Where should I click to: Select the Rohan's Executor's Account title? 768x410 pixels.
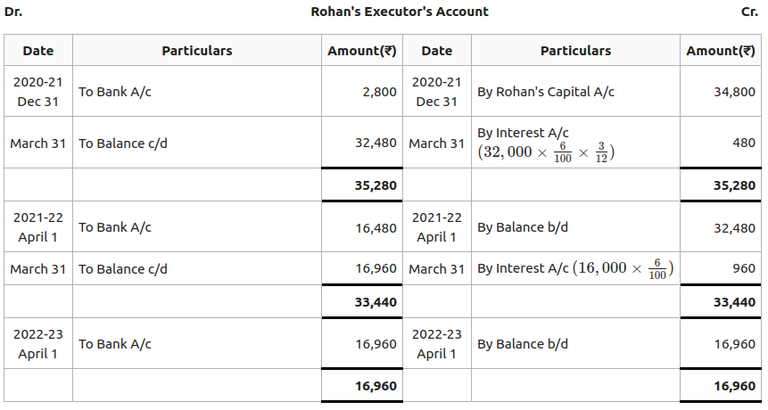coord(400,12)
